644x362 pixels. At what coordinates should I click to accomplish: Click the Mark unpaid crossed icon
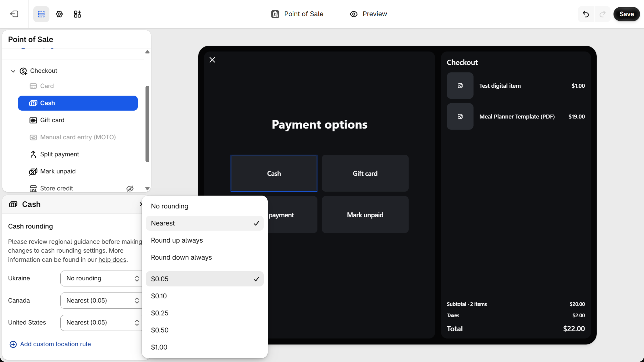click(33, 171)
